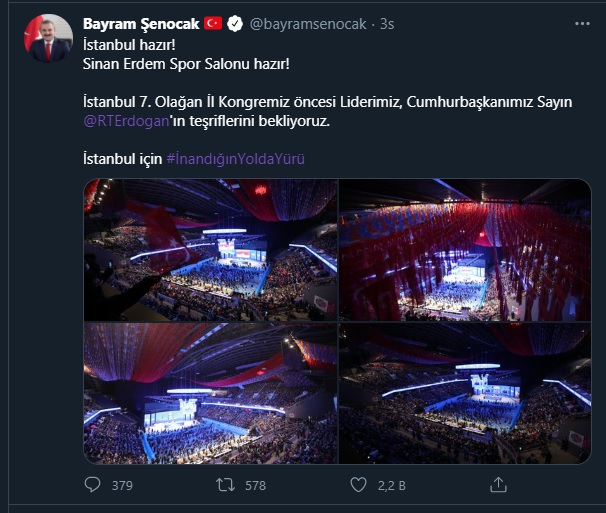606x513 pixels.
Task: Open the 3s timestamp of tweet
Action: [387, 24]
